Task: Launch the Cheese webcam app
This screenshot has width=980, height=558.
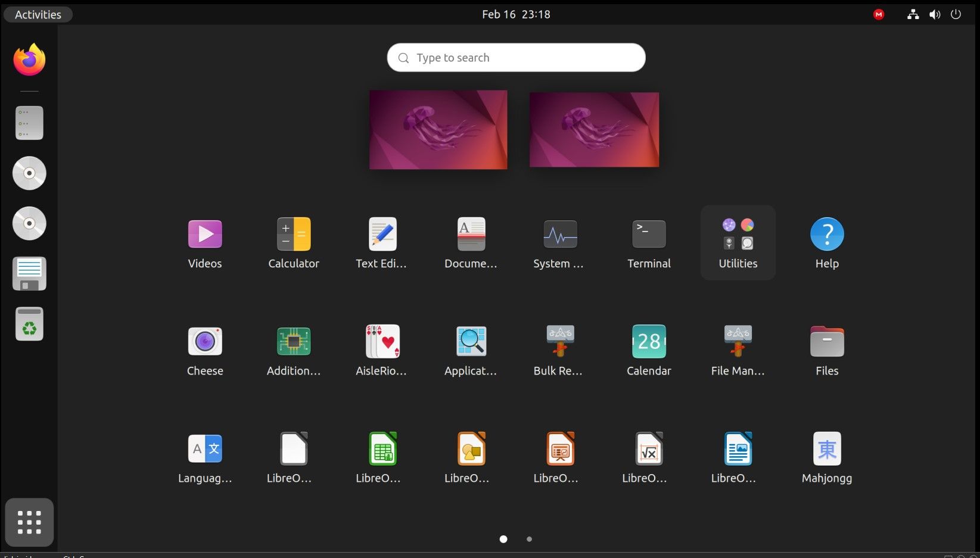Action: pyautogui.click(x=204, y=341)
